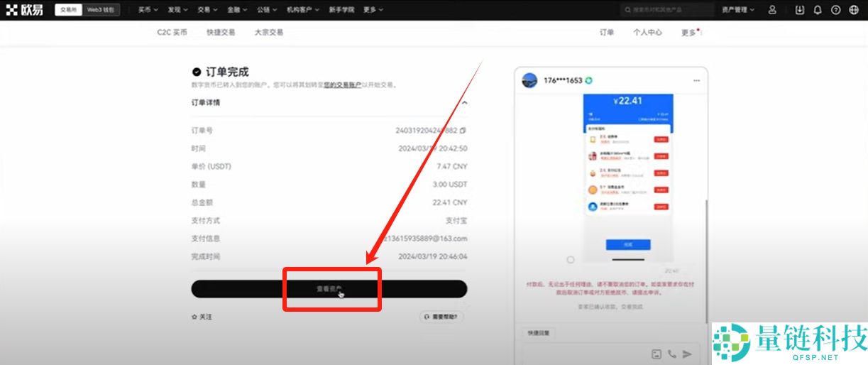Open chat more options (three dots)
The image size is (868, 365).
tap(696, 80)
